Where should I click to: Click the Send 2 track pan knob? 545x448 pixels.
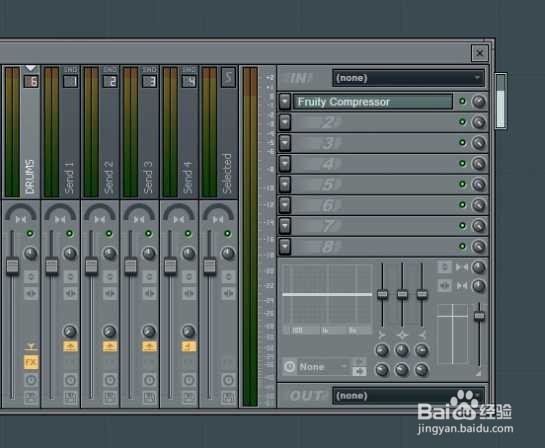point(109,254)
